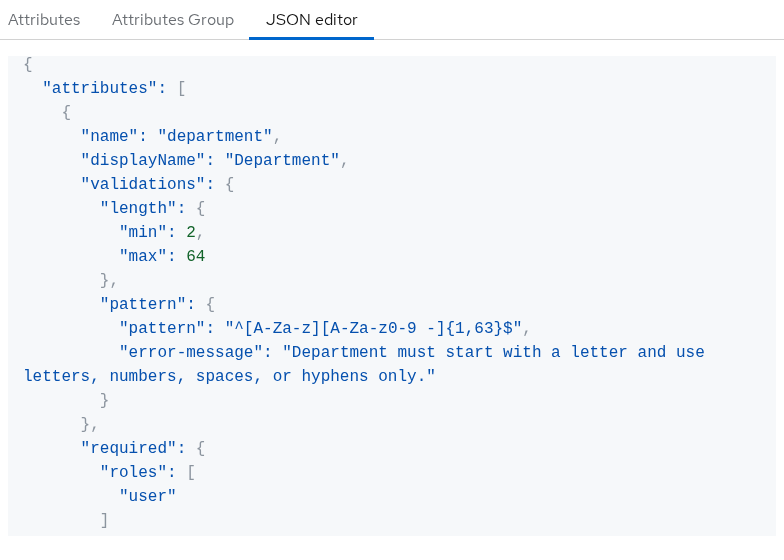Click the "user" role value

pos(148,496)
